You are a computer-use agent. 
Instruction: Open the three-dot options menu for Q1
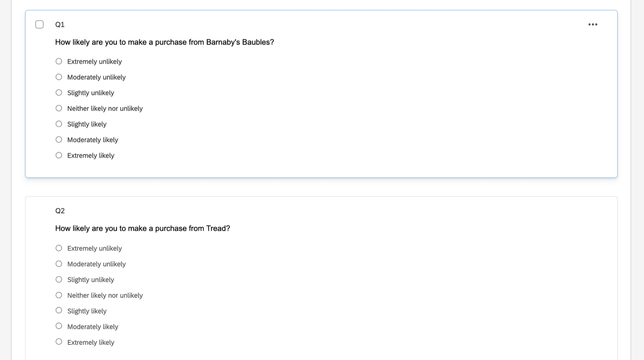[592, 25]
